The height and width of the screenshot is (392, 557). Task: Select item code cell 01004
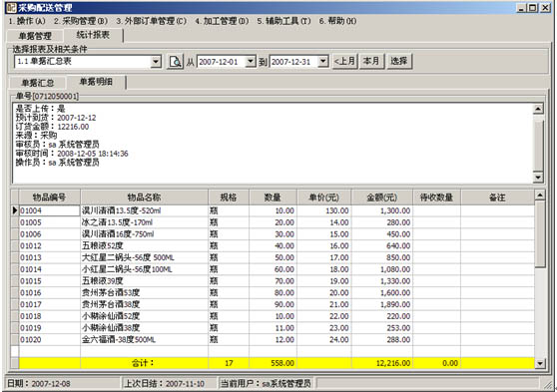pos(49,210)
